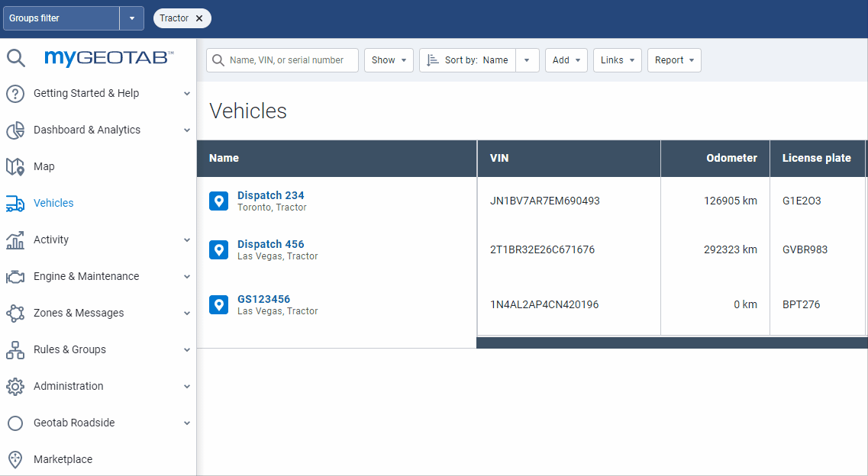The height and width of the screenshot is (476, 868).
Task: Click the sort order icon next to Sort by
Action: point(433,59)
